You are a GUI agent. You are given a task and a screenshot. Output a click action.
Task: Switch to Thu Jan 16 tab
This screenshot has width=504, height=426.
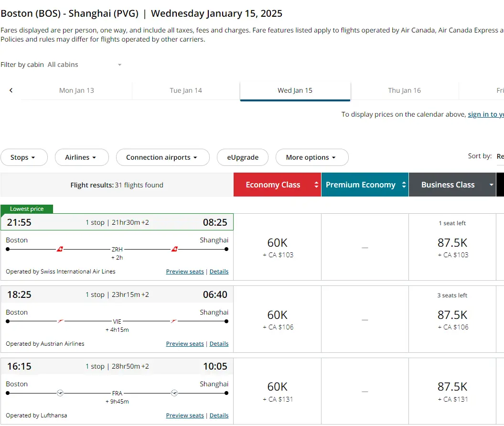[x=404, y=90]
